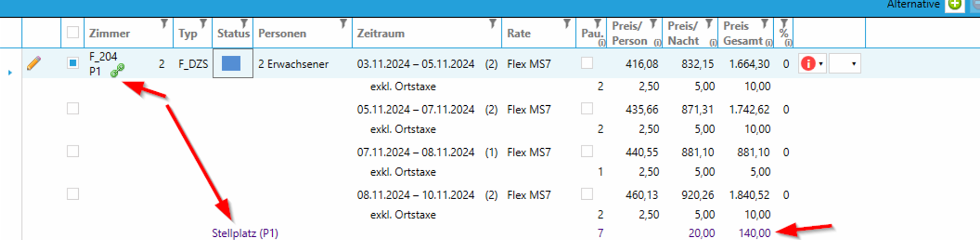Sort by the Status column header
This screenshot has width=980, height=240.
233,33
